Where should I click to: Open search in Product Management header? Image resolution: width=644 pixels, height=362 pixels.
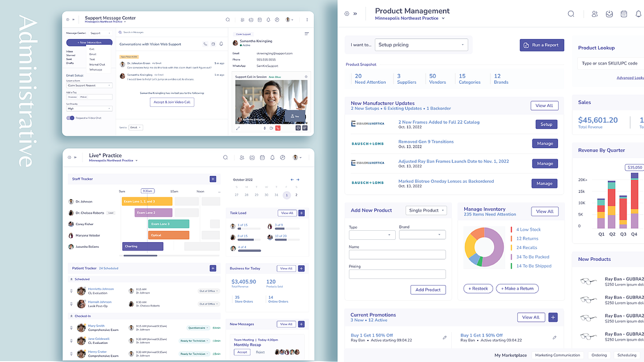coord(571,14)
